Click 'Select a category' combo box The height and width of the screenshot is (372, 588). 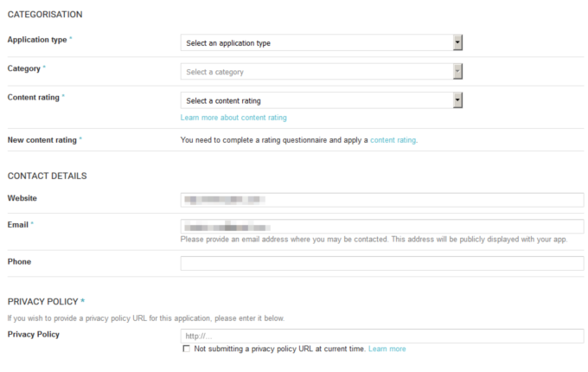pyautogui.click(x=322, y=72)
